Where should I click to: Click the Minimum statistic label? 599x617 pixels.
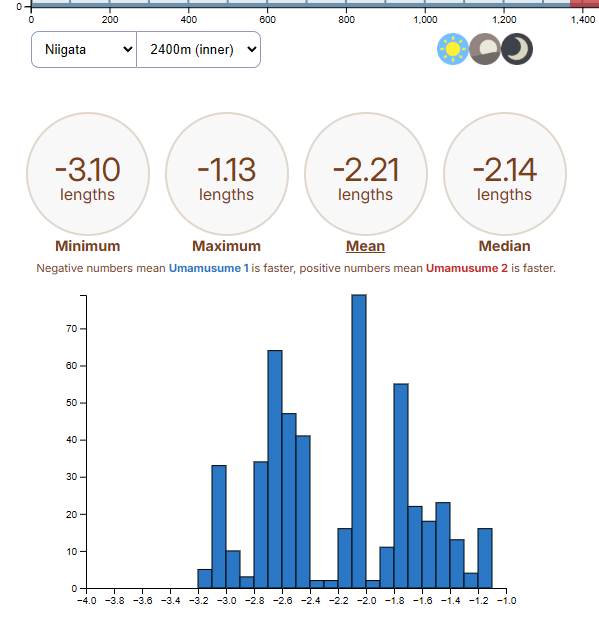(x=87, y=246)
